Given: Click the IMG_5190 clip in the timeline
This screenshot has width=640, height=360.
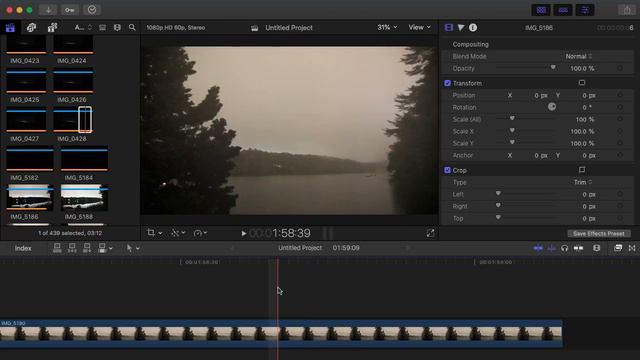Looking at the screenshot, I should (281, 333).
